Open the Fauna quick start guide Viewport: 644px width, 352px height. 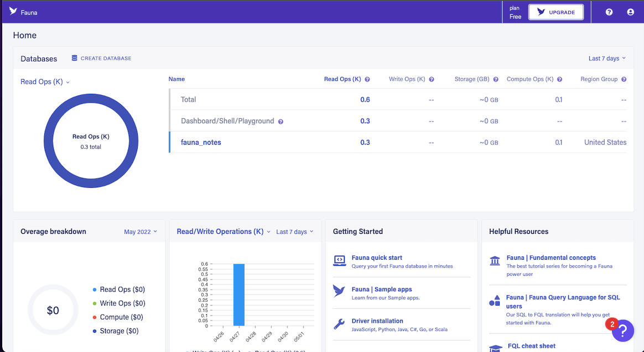point(377,258)
